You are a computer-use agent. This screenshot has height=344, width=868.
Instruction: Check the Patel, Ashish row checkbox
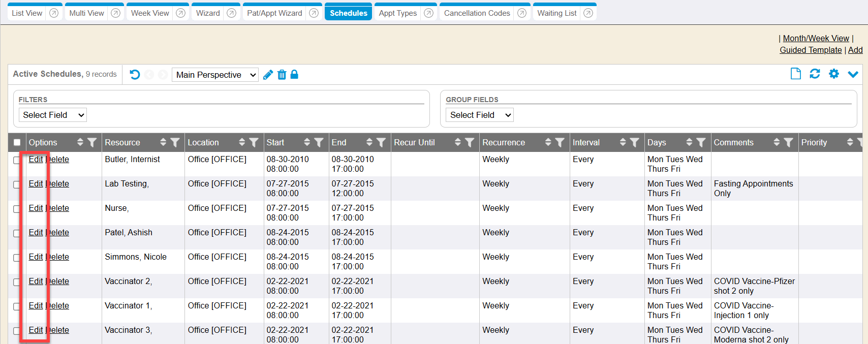pyautogui.click(x=17, y=233)
